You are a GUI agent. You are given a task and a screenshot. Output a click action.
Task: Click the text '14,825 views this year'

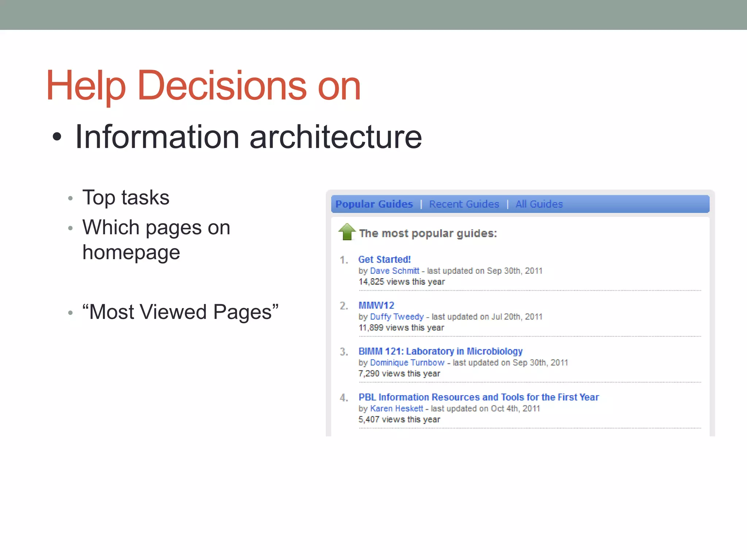[x=402, y=282]
